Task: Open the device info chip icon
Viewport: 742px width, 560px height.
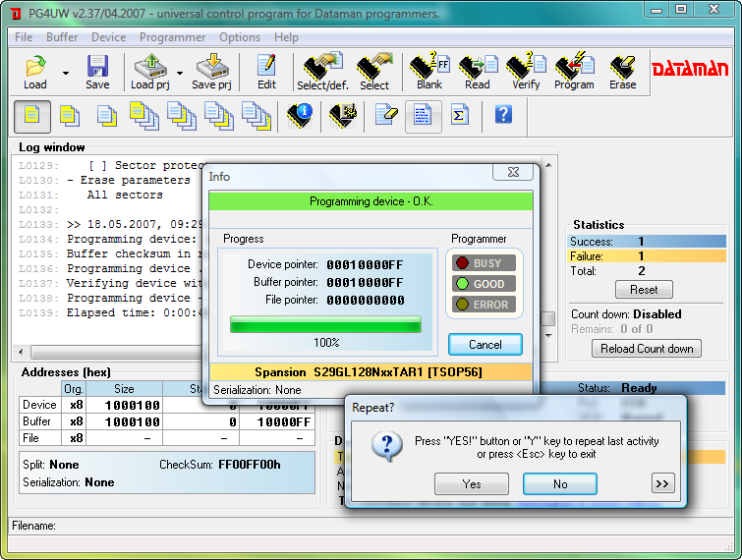Action: (x=299, y=115)
